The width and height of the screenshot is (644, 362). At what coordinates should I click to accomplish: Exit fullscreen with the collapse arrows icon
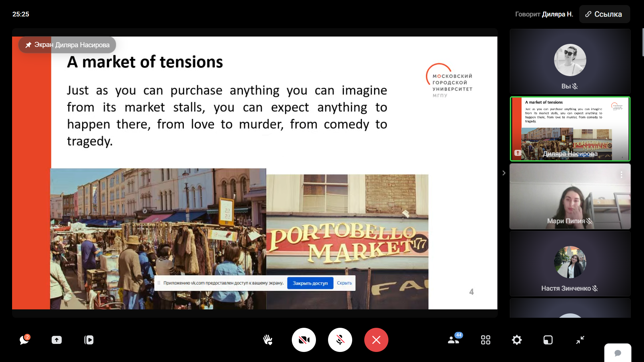[580, 340]
